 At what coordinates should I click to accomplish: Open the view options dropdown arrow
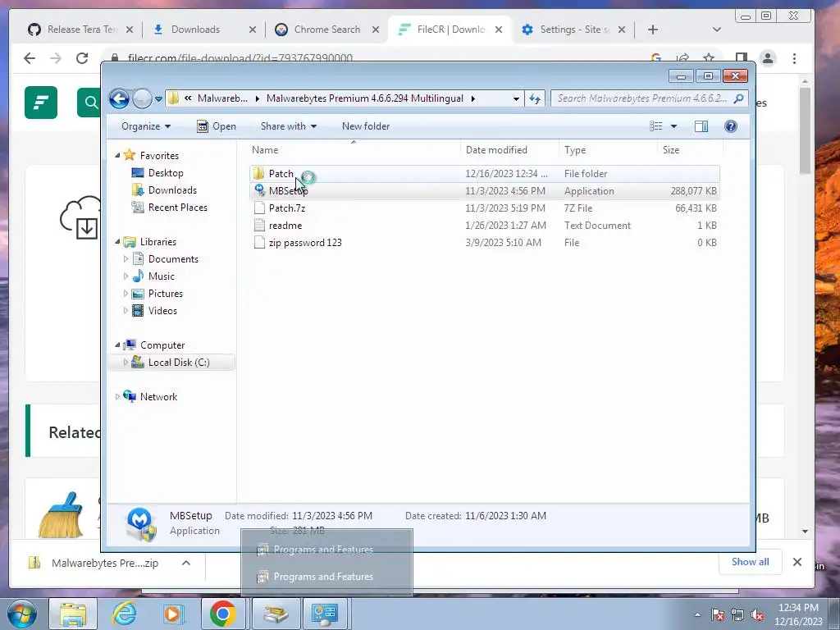click(674, 126)
